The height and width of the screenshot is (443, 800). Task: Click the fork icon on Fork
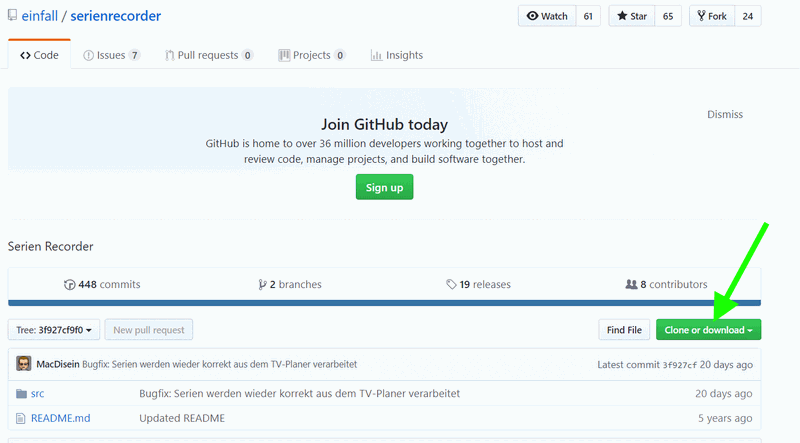(x=702, y=16)
